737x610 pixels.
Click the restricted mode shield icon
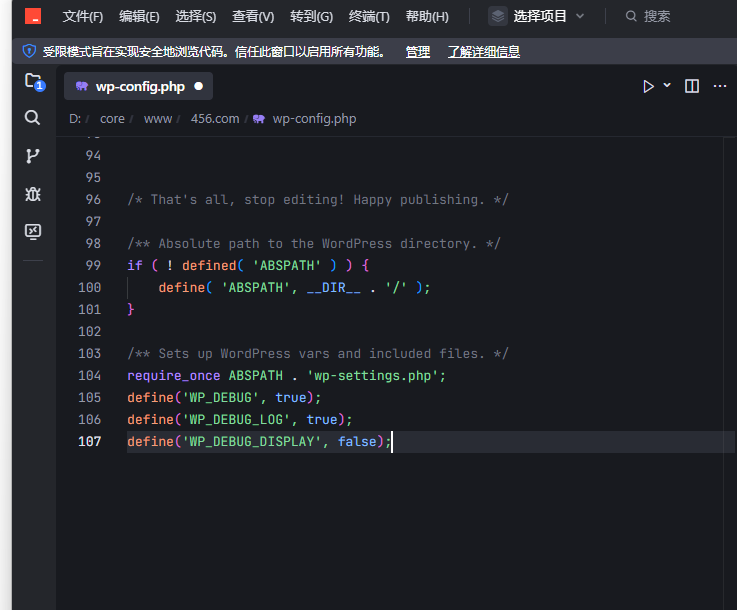tap(29, 51)
